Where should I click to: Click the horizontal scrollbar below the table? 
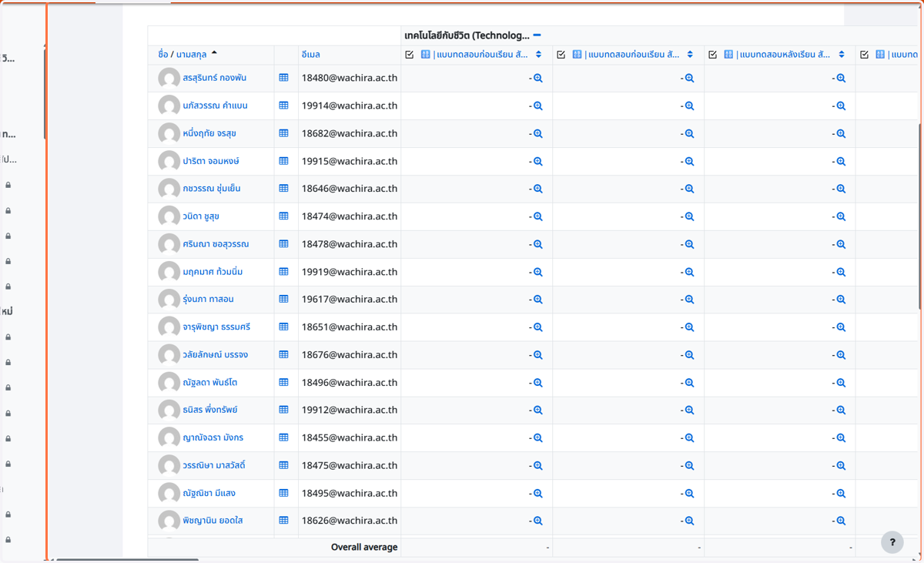coord(127,560)
